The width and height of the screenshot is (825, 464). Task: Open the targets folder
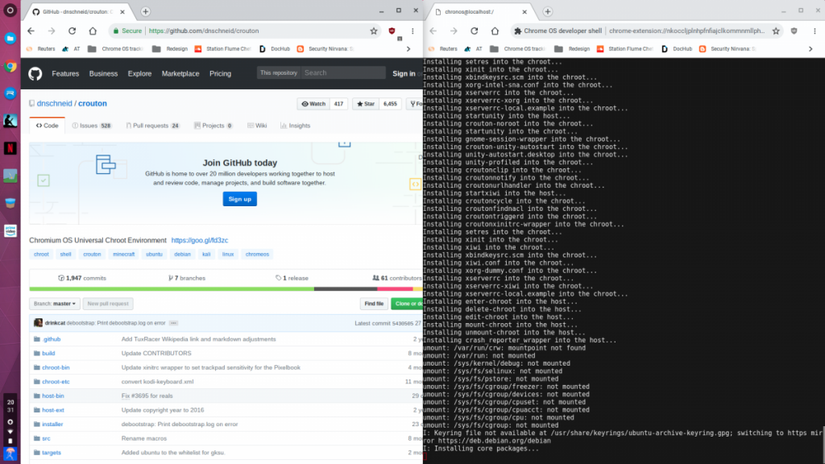(51, 453)
